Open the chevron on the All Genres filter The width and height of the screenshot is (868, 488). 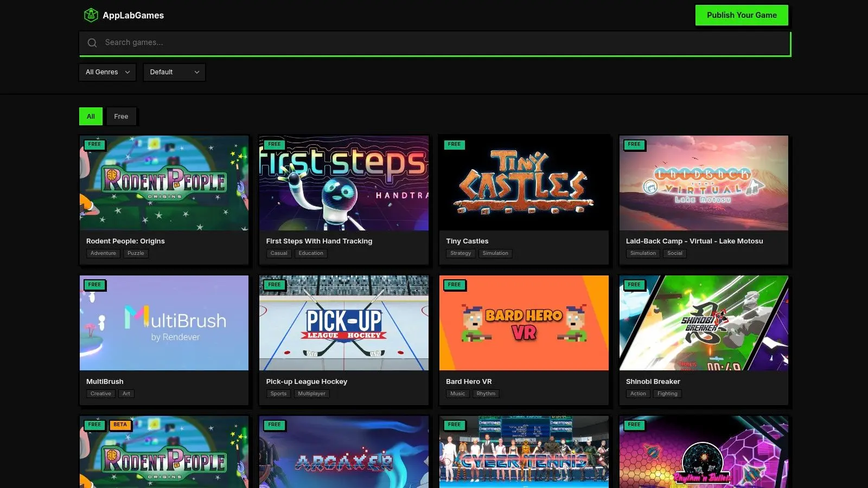127,72
